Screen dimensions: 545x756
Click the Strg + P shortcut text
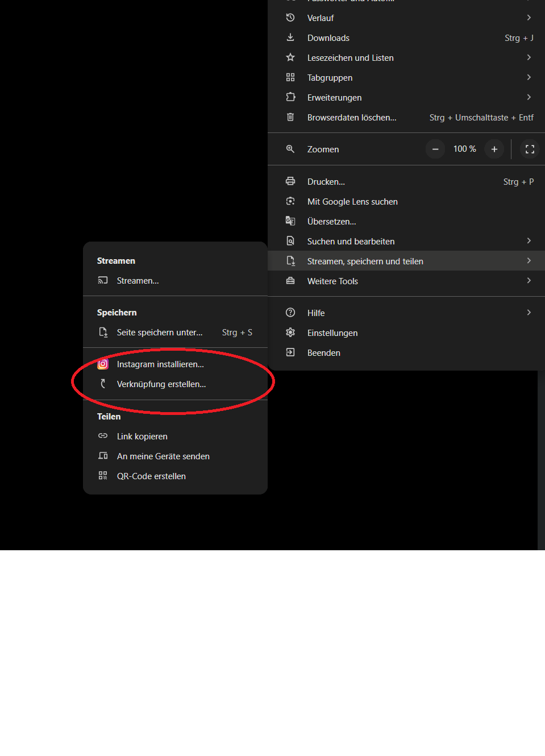click(518, 181)
